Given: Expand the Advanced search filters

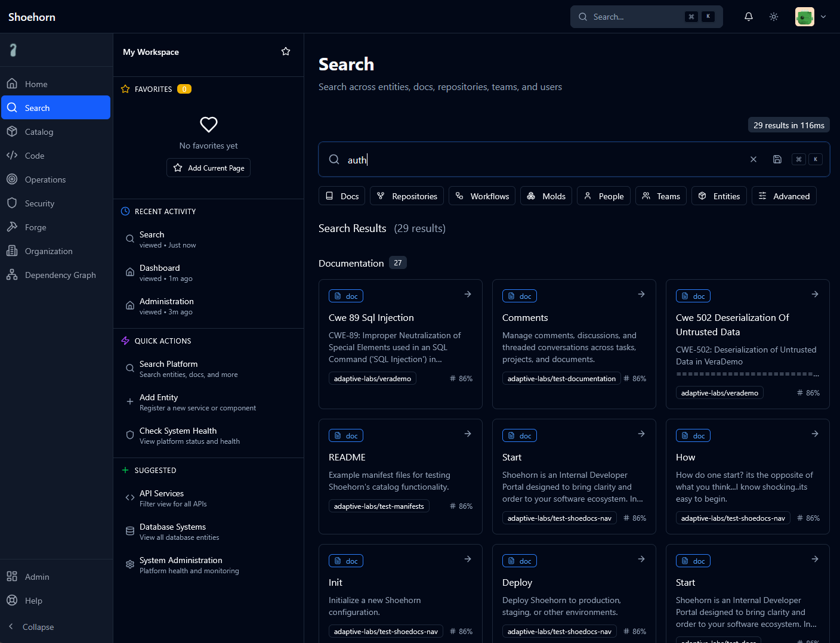Looking at the screenshot, I should pyautogui.click(x=784, y=196).
